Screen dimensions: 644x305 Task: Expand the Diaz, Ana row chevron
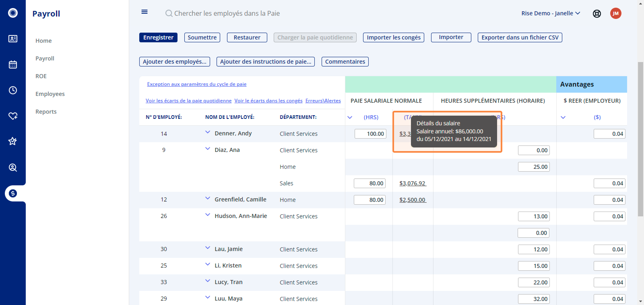207,149
